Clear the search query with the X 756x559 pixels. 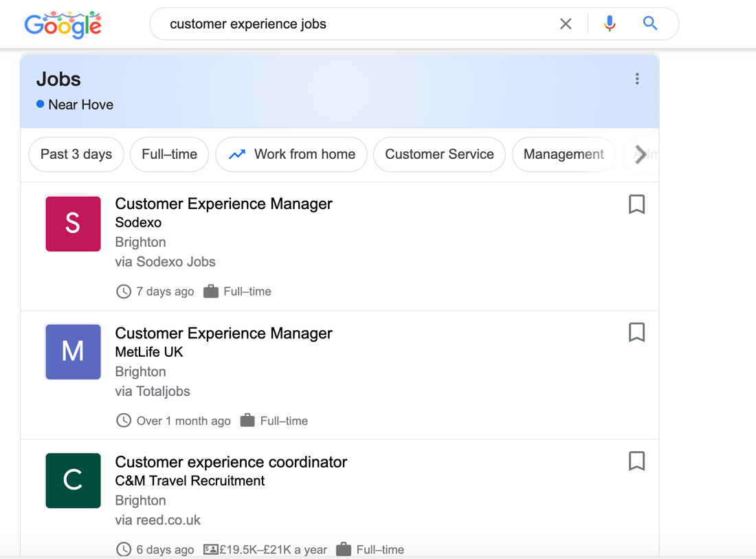coord(566,23)
